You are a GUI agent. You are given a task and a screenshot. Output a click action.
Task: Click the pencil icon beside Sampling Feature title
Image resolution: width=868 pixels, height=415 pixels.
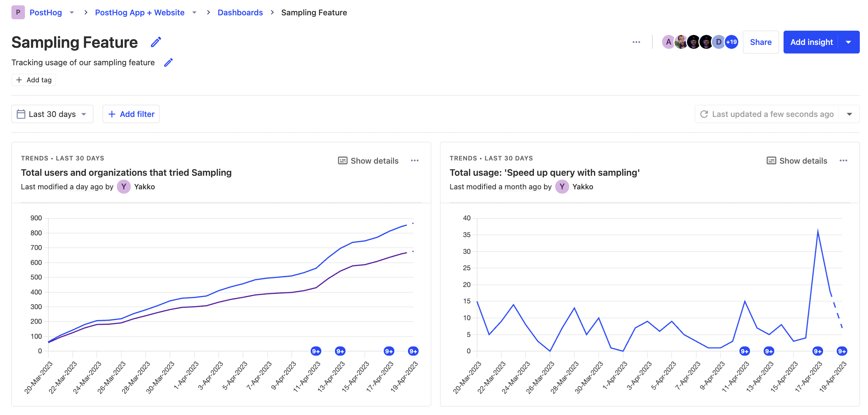pos(156,42)
